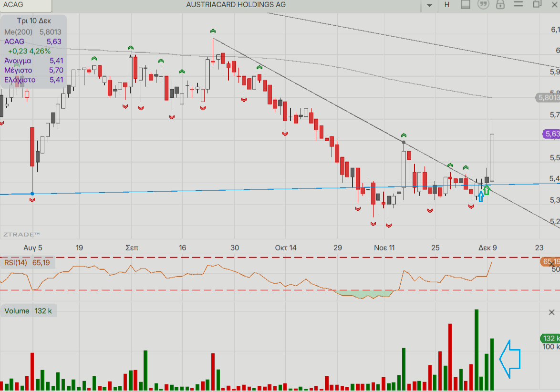Click the Volume 132 k indicator label
560x392 pixels.
[28, 311]
